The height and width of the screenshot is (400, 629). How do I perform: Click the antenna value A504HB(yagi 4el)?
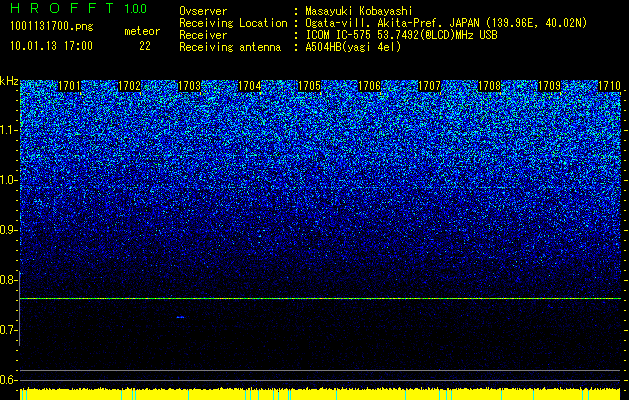point(353,47)
